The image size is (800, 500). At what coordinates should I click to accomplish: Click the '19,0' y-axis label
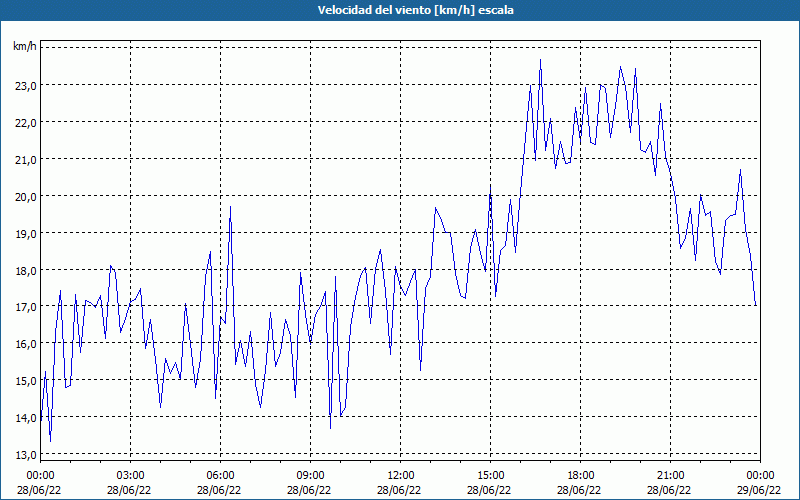point(26,233)
